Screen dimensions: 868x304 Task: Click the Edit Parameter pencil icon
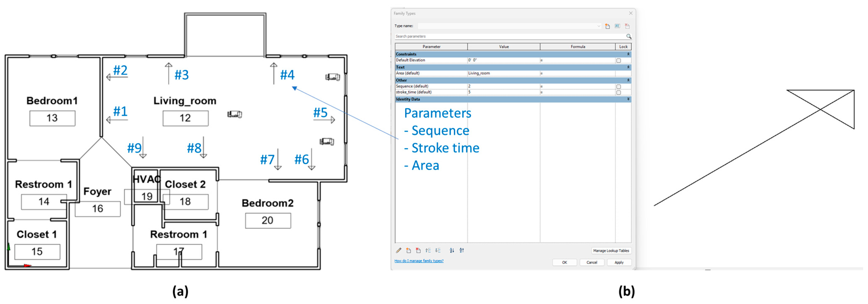coord(399,250)
